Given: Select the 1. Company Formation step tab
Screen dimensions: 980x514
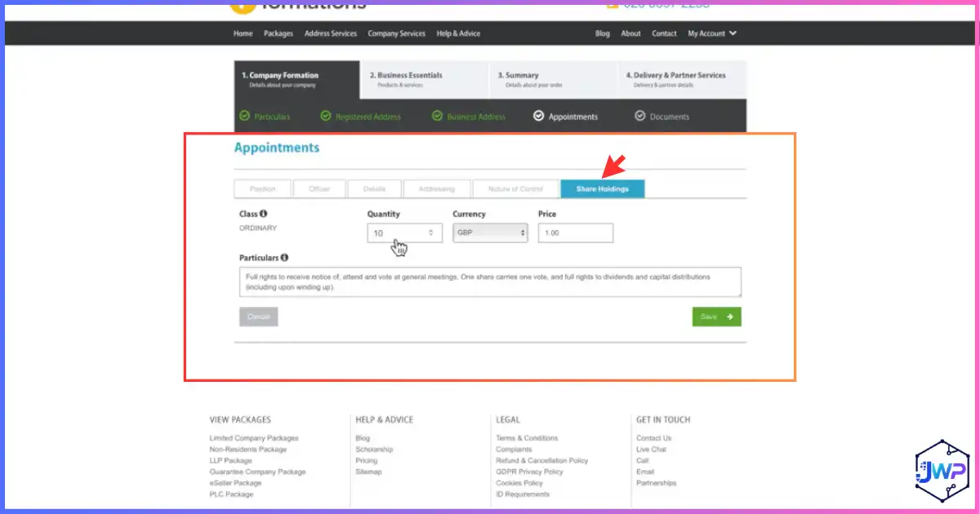Looking at the screenshot, I should (x=296, y=79).
